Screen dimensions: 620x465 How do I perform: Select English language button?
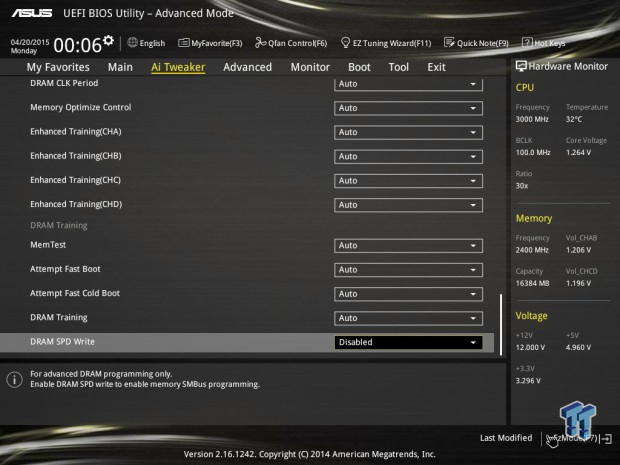pos(152,43)
